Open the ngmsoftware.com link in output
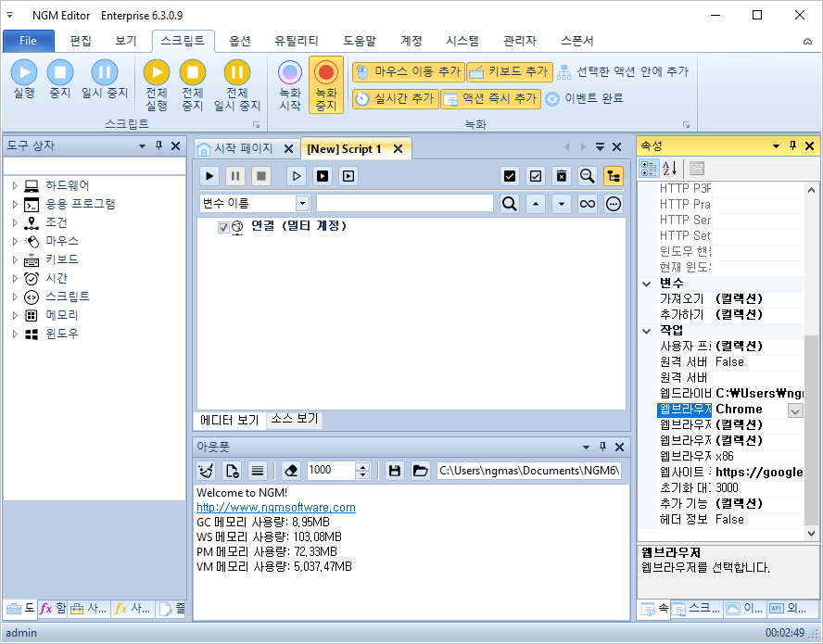The width and height of the screenshot is (823, 644). [276, 508]
